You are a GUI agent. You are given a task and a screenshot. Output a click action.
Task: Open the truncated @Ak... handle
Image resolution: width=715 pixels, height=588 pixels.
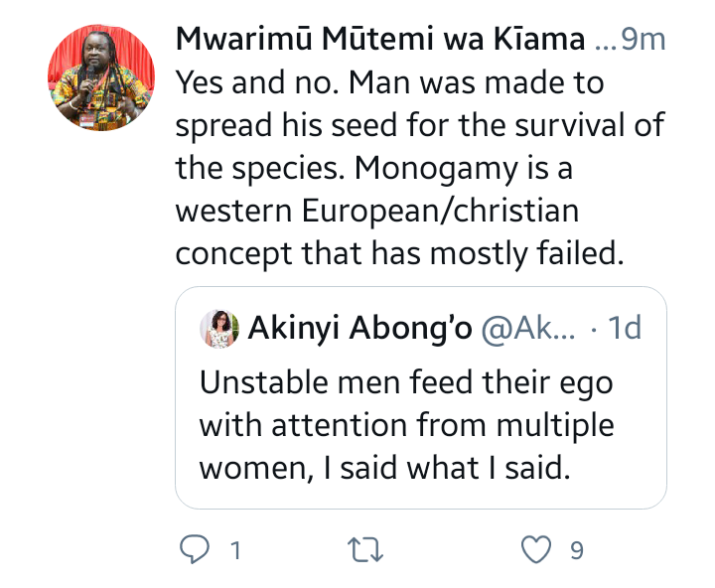[x=528, y=328]
